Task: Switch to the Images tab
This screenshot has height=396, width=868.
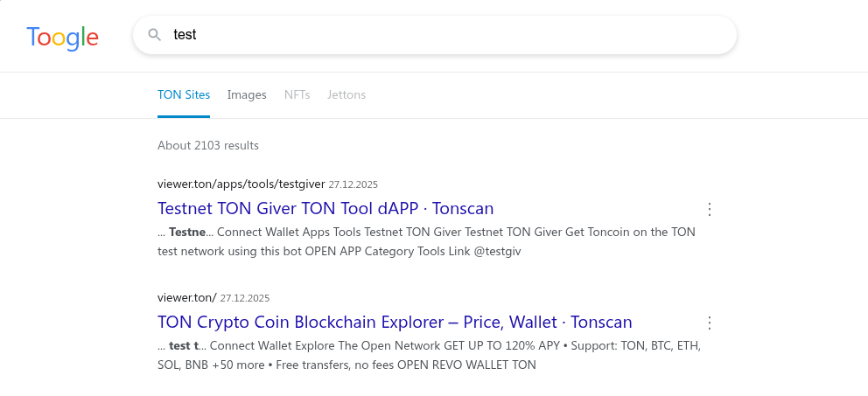Action: click(x=247, y=94)
